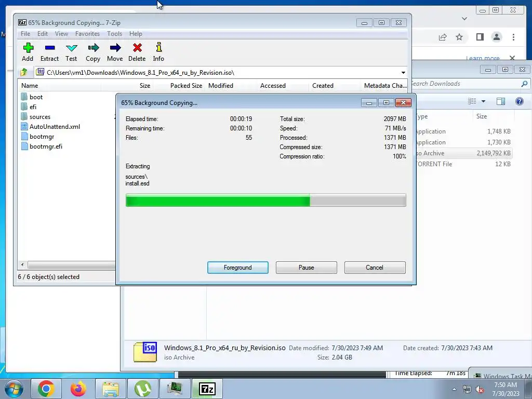Bookmark the page with the star icon

tap(459, 37)
